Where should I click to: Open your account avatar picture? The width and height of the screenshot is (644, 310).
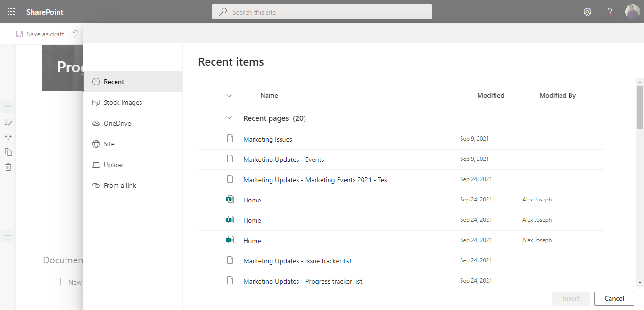(x=632, y=11)
